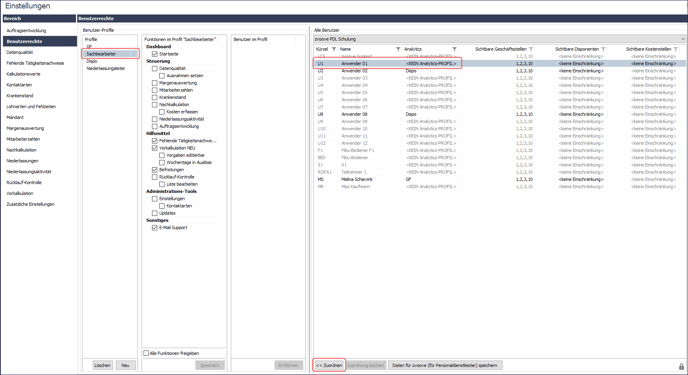Uncheck the Startseite checkbox
Image resolution: width=688 pixels, height=375 pixels.
154,54
